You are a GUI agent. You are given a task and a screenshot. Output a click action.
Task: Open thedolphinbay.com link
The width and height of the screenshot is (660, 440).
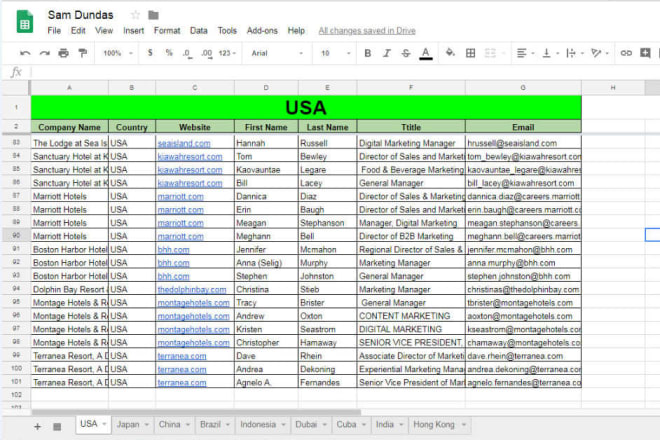tap(192, 290)
